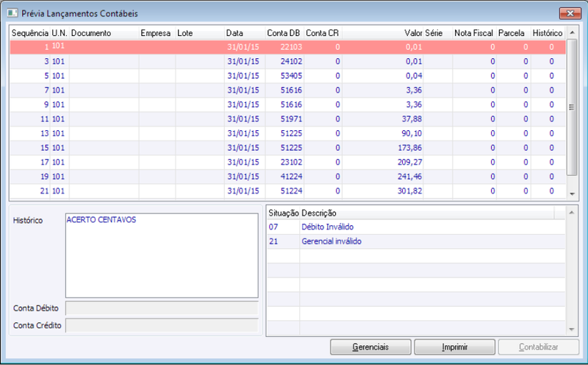Click the window title icon

coord(12,13)
